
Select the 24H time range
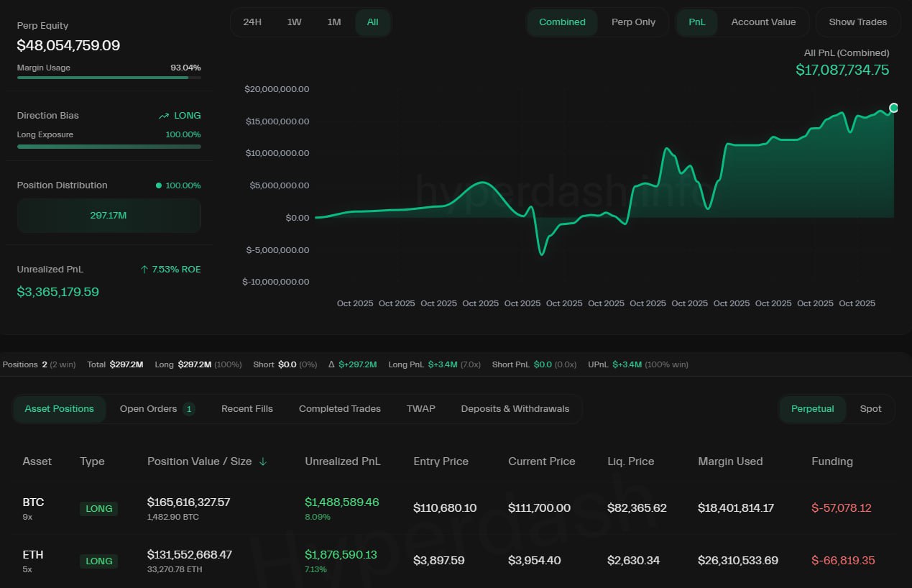coord(252,22)
